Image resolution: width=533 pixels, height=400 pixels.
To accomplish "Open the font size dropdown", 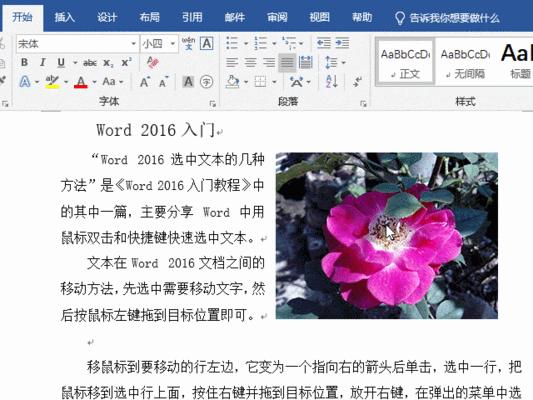I will click(173, 44).
